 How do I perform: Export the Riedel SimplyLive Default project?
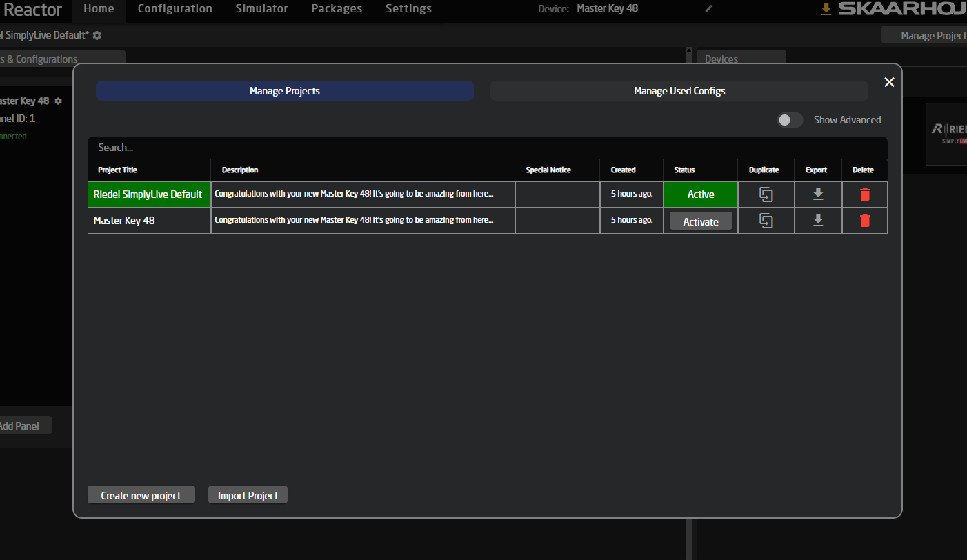point(818,194)
